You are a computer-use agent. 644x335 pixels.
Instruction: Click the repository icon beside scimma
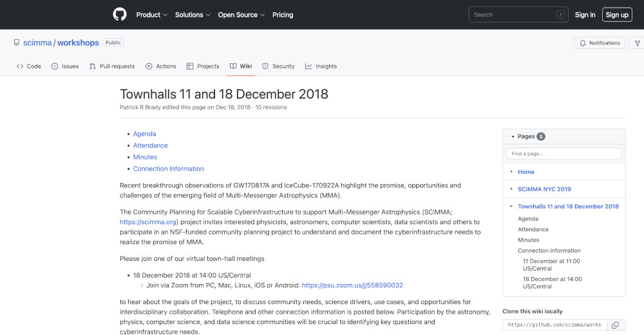pos(17,43)
